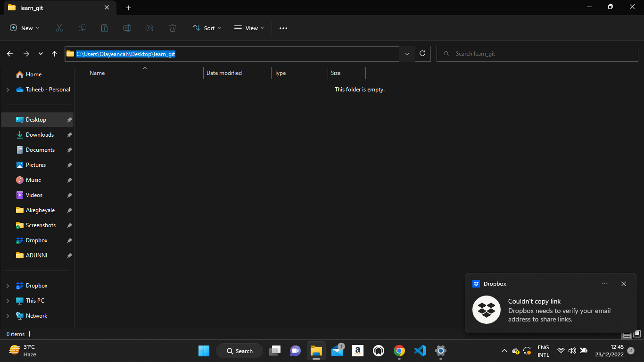644x362 pixels.
Task: Open the View layout dropdown
Action: click(249, 28)
